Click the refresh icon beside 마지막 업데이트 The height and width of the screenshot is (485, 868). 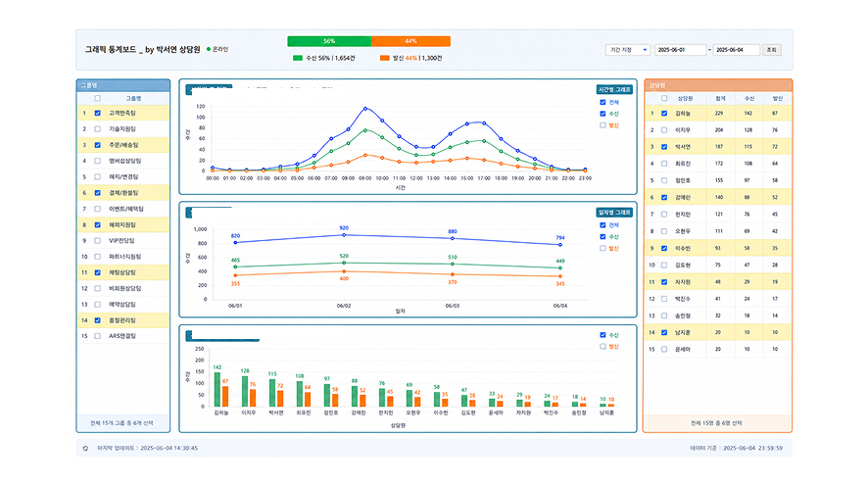coord(85,449)
